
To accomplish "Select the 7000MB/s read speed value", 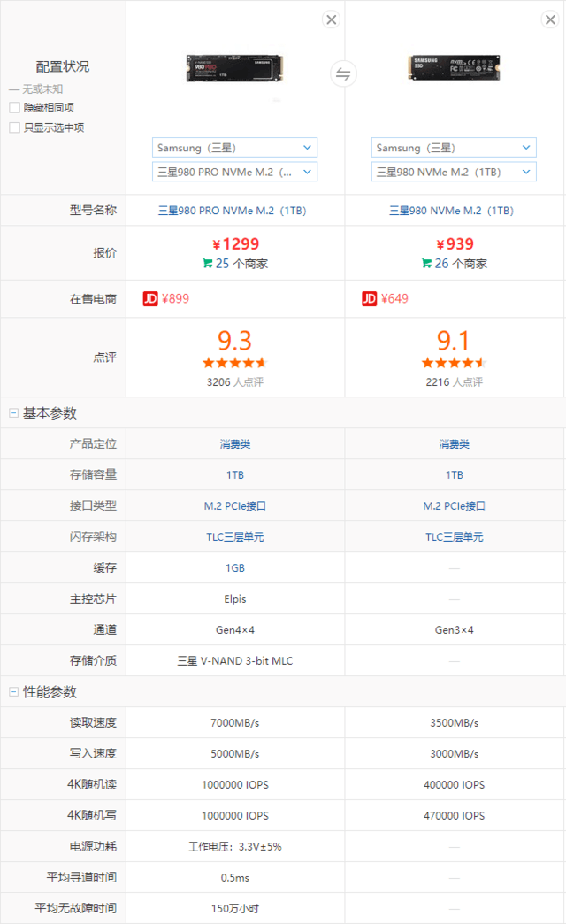I will pyautogui.click(x=235, y=722).
